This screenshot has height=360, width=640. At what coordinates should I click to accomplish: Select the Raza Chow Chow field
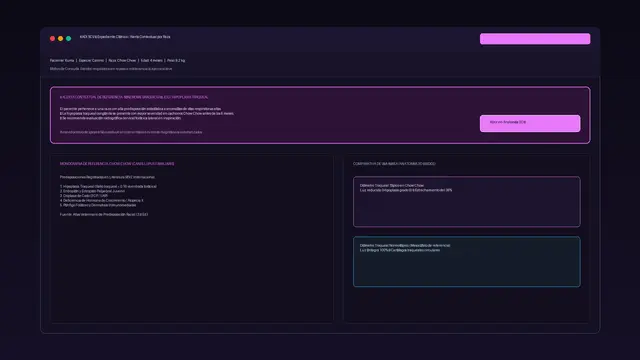(122, 60)
